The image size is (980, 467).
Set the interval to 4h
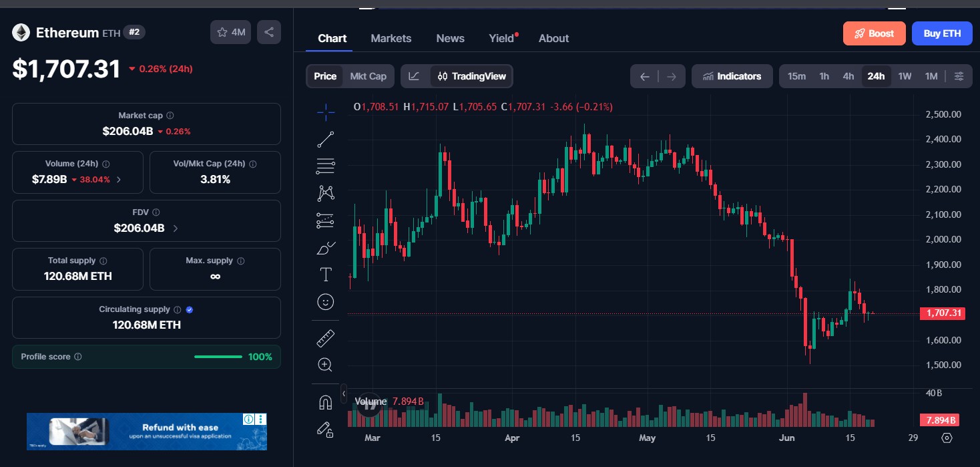(x=848, y=76)
